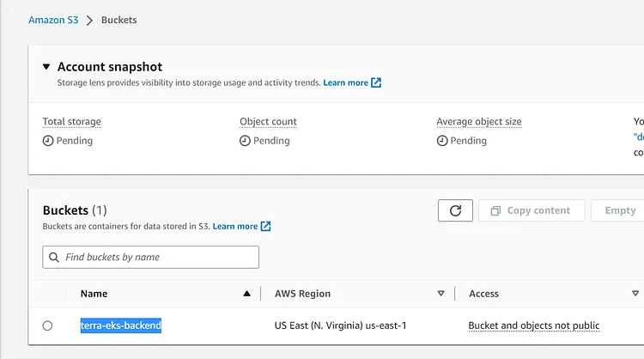
Task: Click the clock icon under Object count
Action: 245,141
